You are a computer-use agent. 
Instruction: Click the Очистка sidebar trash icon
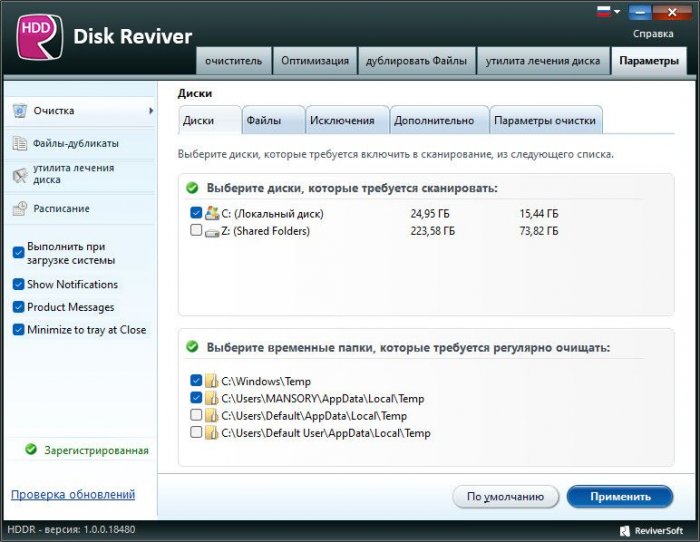tap(20, 111)
